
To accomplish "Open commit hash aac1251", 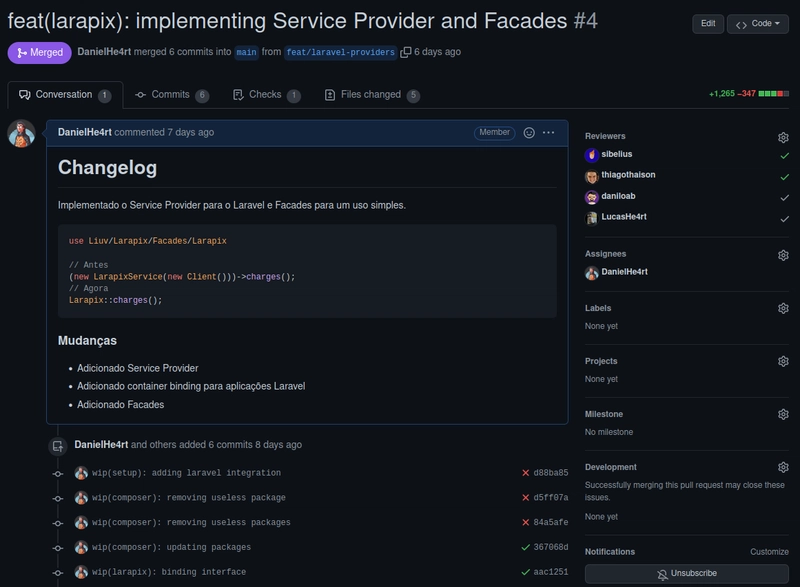I will pos(551,572).
